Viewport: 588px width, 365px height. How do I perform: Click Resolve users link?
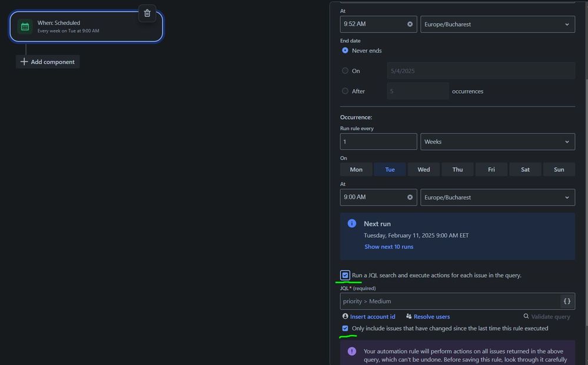point(431,317)
